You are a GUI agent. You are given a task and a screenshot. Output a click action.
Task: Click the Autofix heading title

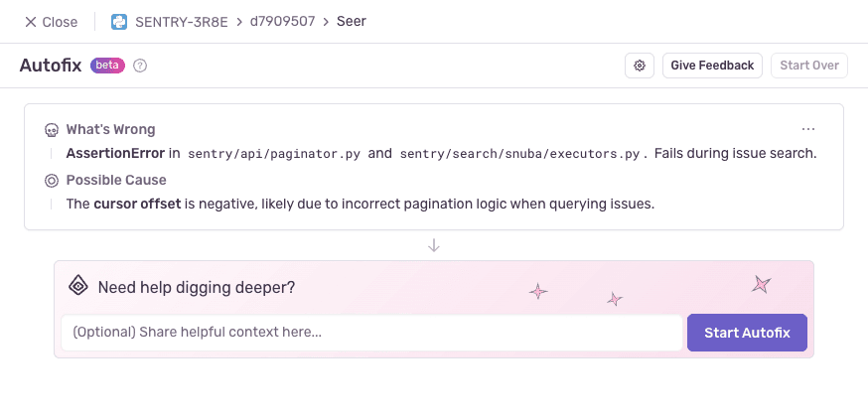[x=52, y=66]
